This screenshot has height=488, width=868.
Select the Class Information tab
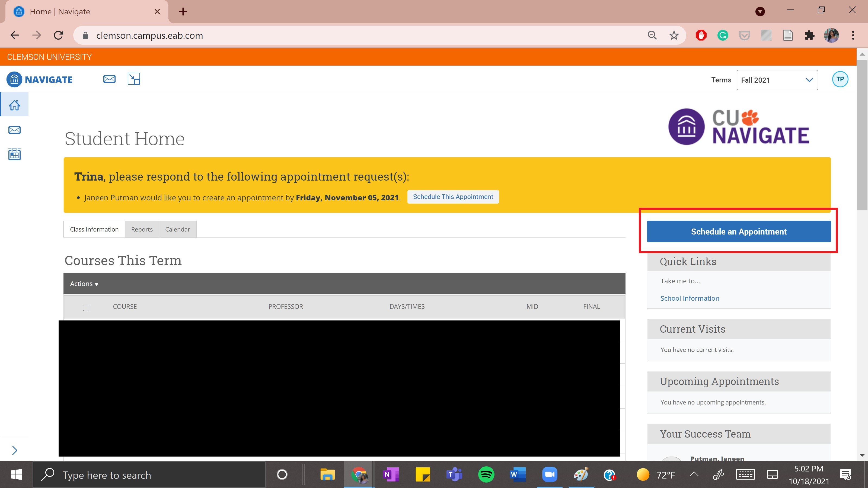(x=94, y=229)
